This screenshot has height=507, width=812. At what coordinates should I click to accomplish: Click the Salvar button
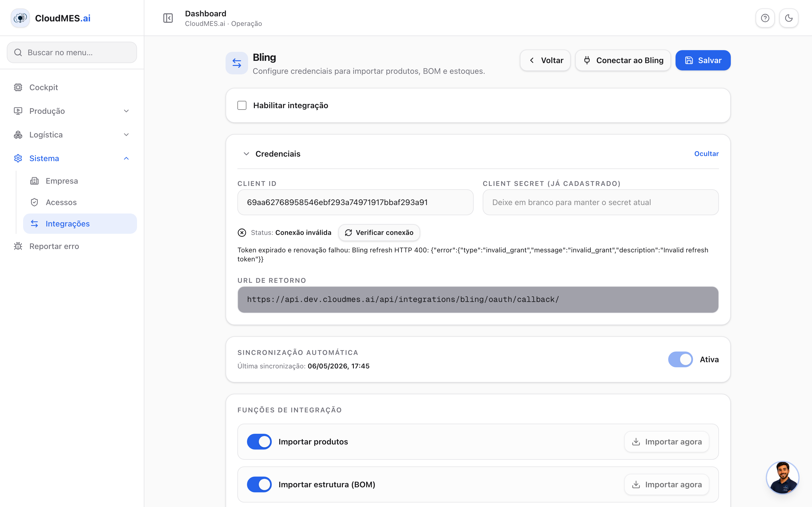tap(703, 60)
